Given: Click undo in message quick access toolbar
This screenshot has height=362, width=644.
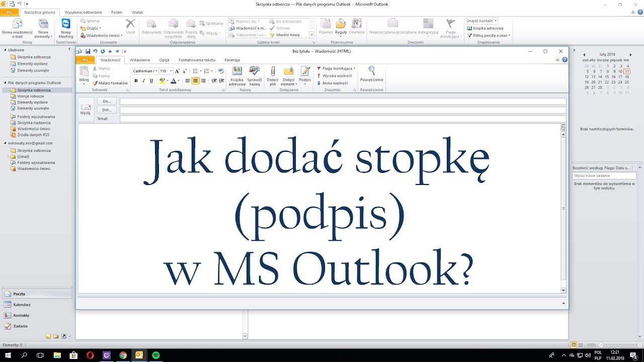Looking at the screenshot, I should click(x=95, y=51).
